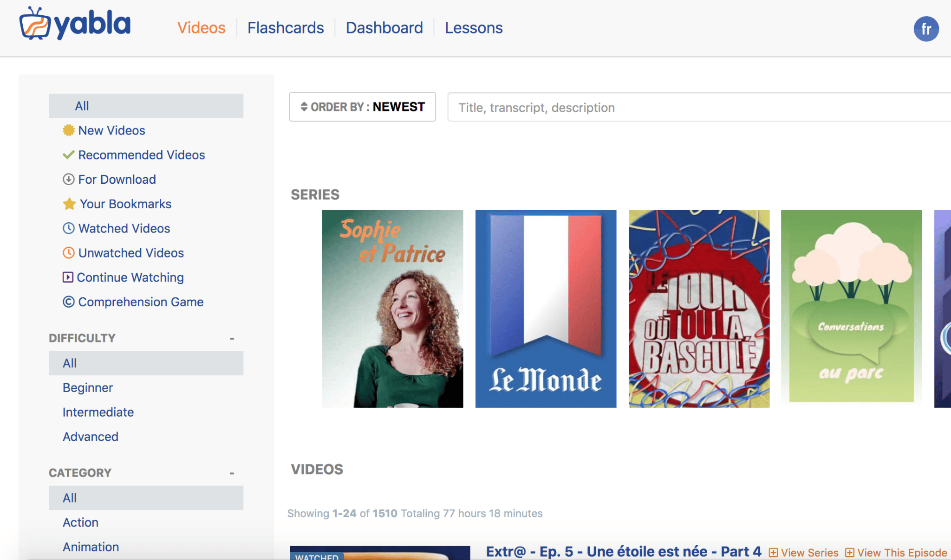The image size is (951, 560).
Task: Click the Recommended Videos checkmark icon
Action: click(68, 155)
